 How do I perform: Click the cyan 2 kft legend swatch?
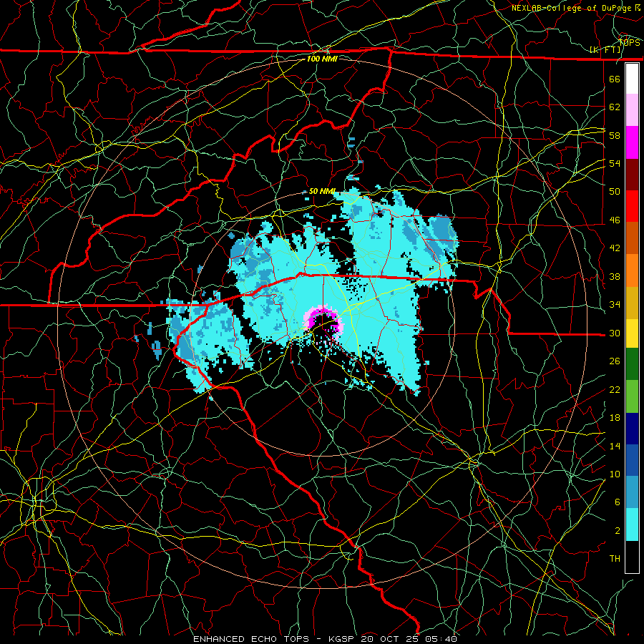[x=632, y=524]
